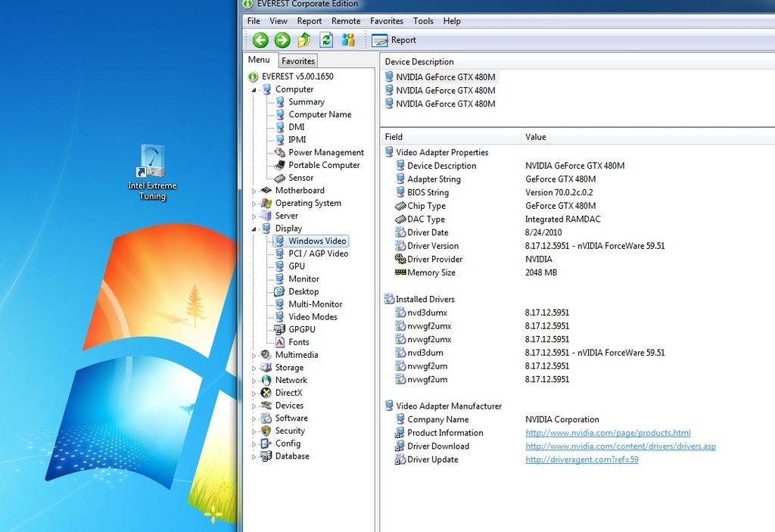Open the Report menu in the menu bar
The height and width of the screenshot is (532, 775).
(x=310, y=20)
